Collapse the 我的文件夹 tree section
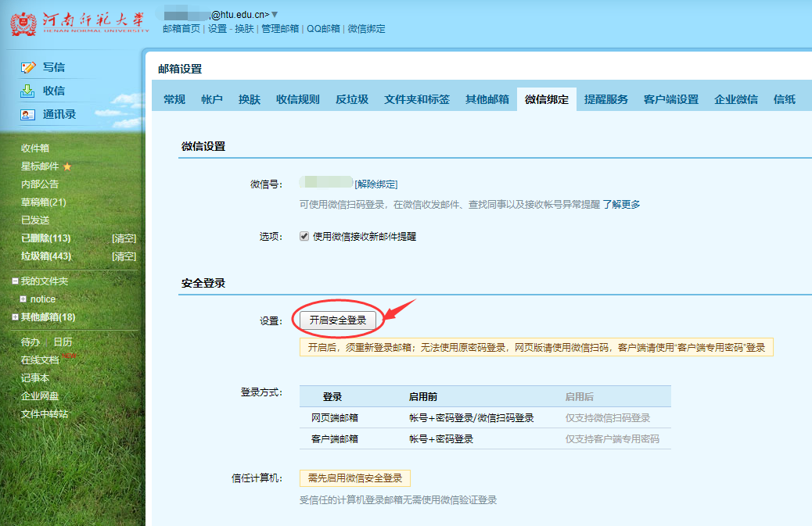This screenshot has width=812, height=526. [15, 281]
